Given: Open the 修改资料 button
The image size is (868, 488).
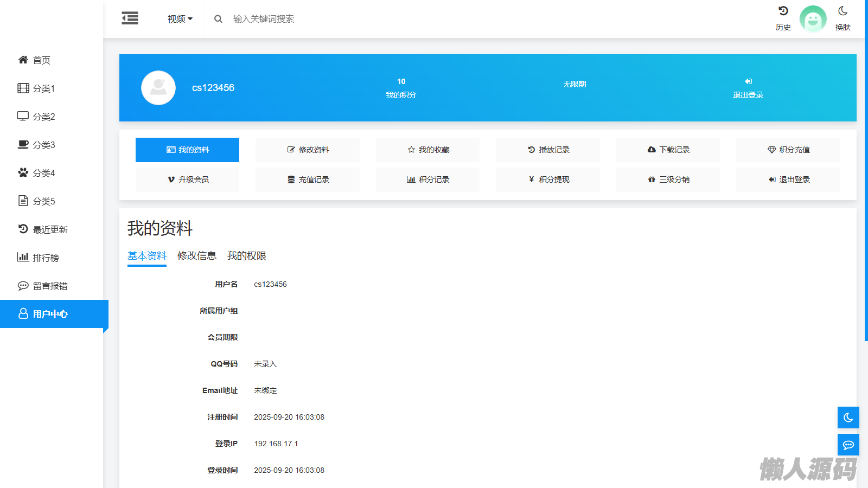Looking at the screenshot, I should pos(308,150).
